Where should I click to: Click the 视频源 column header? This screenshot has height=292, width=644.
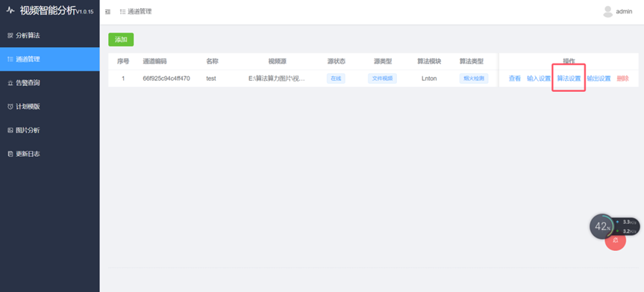[278, 61]
